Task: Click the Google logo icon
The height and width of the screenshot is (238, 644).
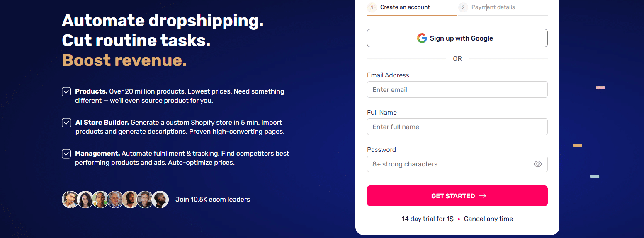Action: (x=422, y=38)
